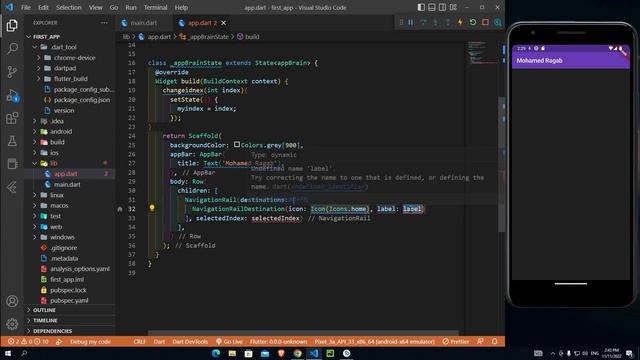This screenshot has width=640, height=360.
Task: Toggle the Panel layout button
Action: click(x=432, y=7)
